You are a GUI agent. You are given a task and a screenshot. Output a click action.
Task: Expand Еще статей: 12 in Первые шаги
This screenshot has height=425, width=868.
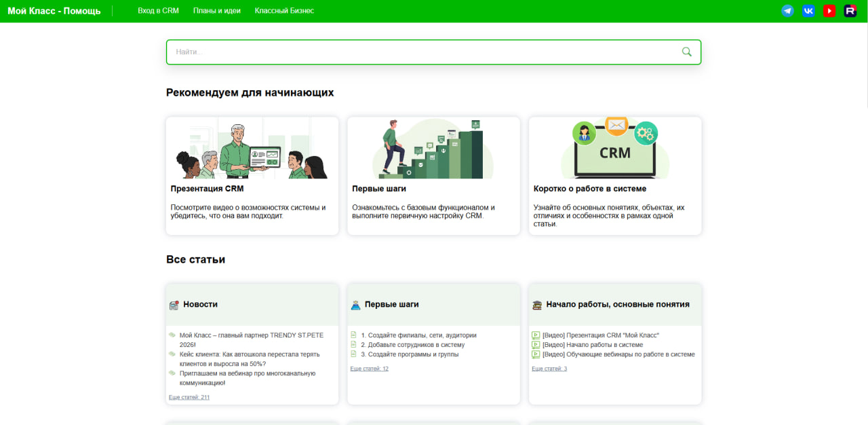coord(370,369)
